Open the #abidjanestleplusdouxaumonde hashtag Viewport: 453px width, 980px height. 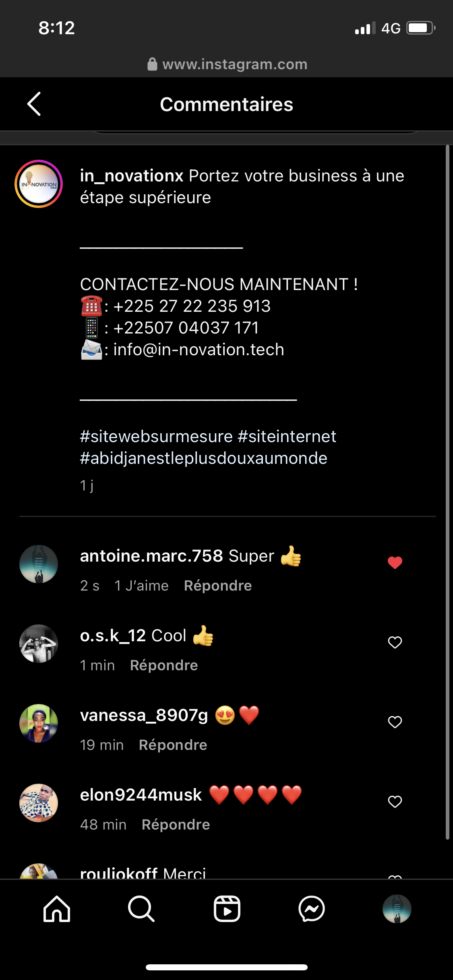pyautogui.click(x=203, y=458)
